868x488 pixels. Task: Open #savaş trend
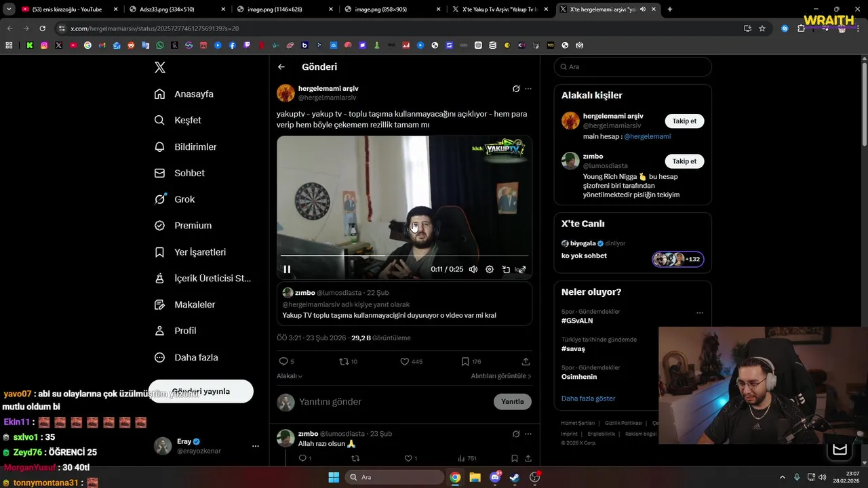coord(573,349)
